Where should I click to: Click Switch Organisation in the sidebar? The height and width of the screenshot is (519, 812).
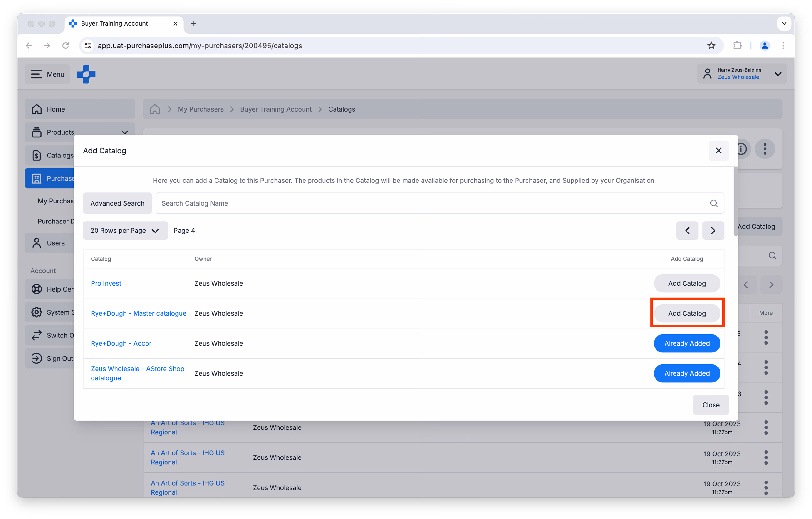click(x=50, y=335)
